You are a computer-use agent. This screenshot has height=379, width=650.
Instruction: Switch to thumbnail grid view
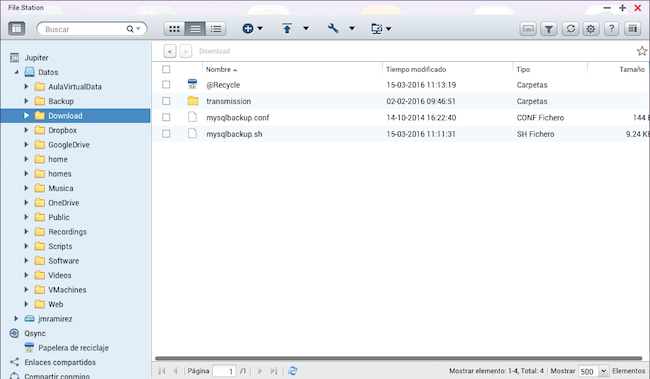[174, 29]
